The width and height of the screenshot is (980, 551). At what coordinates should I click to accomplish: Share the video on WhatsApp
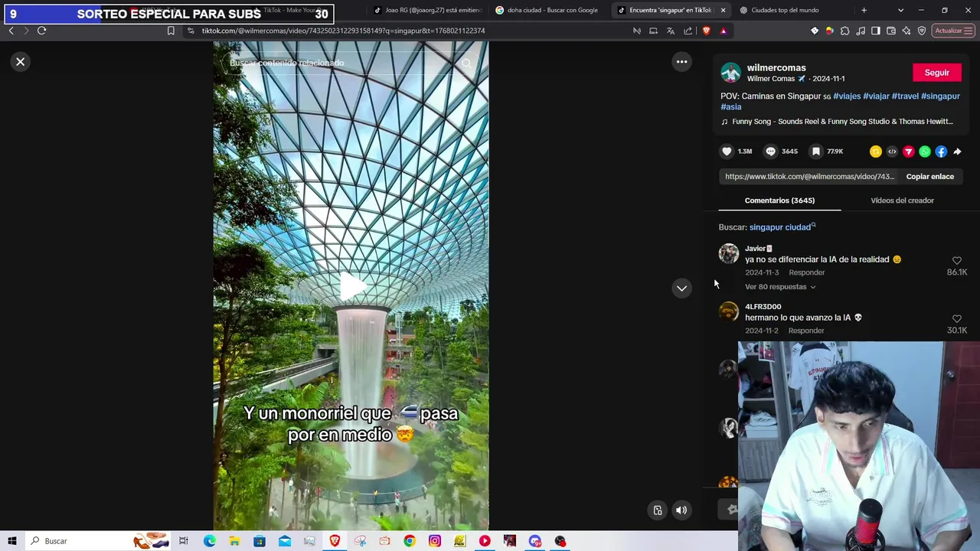925,152
